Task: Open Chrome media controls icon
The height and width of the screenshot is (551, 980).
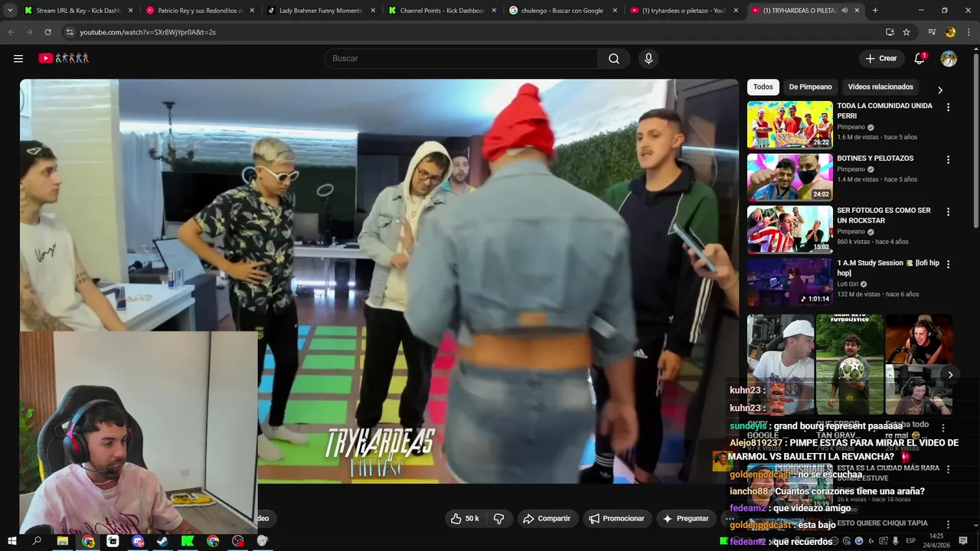Action: pos(932,32)
